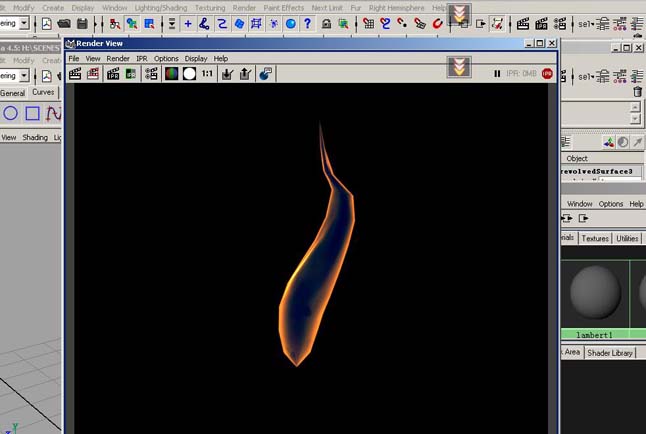
Task: Open Lighting/Shading menu in Maya main menu bar
Action: pyautogui.click(x=161, y=8)
